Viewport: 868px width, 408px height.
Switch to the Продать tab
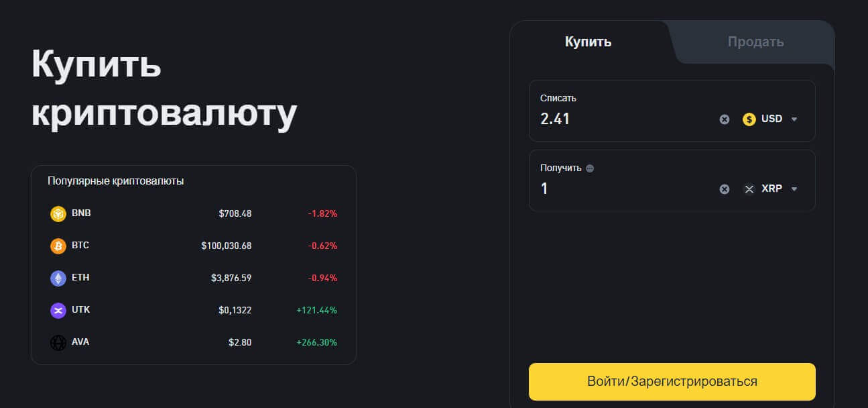tap(755, 42)
